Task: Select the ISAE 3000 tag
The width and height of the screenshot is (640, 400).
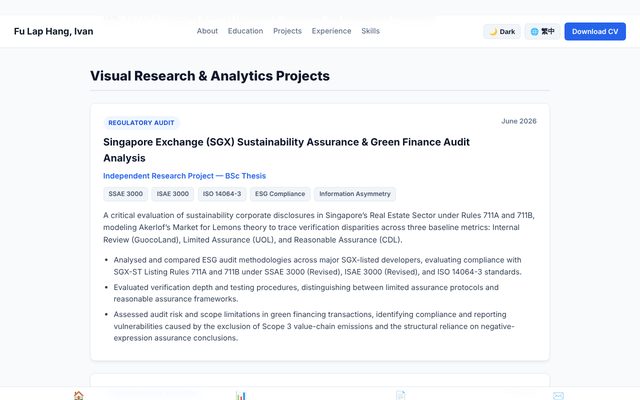Action: coord(173,194)
